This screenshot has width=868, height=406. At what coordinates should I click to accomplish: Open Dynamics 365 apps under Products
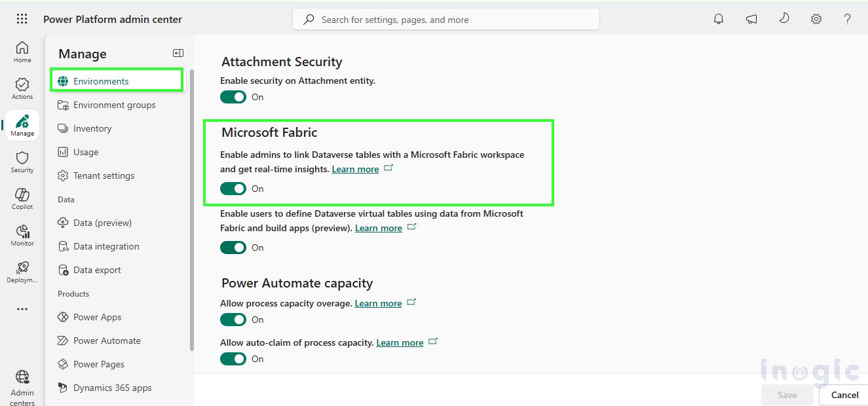pos(117,388)
